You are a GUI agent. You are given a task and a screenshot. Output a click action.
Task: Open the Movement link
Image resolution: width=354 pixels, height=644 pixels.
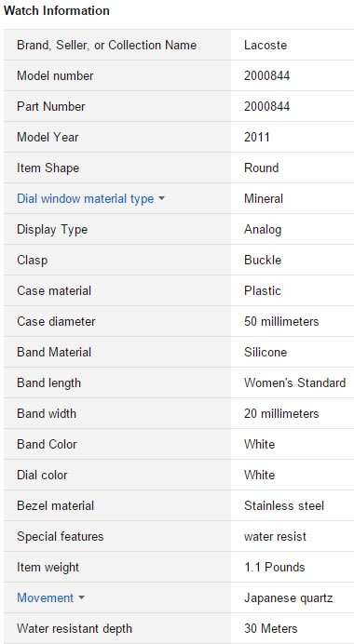46,598
